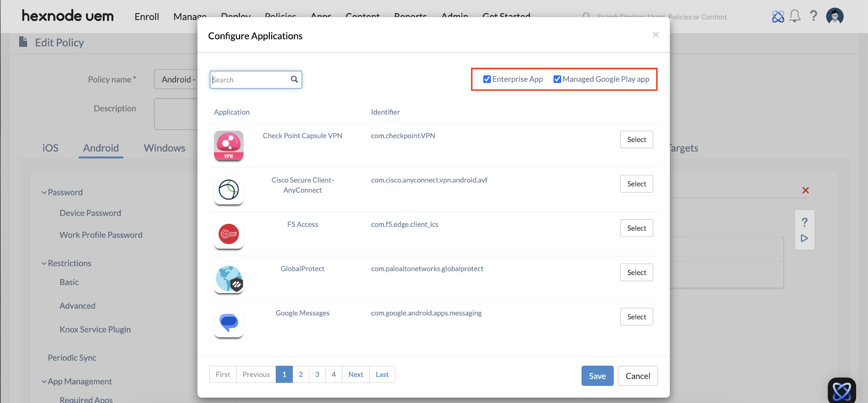Click the com.checkpoint.VPN identifier text

point(403,136)
